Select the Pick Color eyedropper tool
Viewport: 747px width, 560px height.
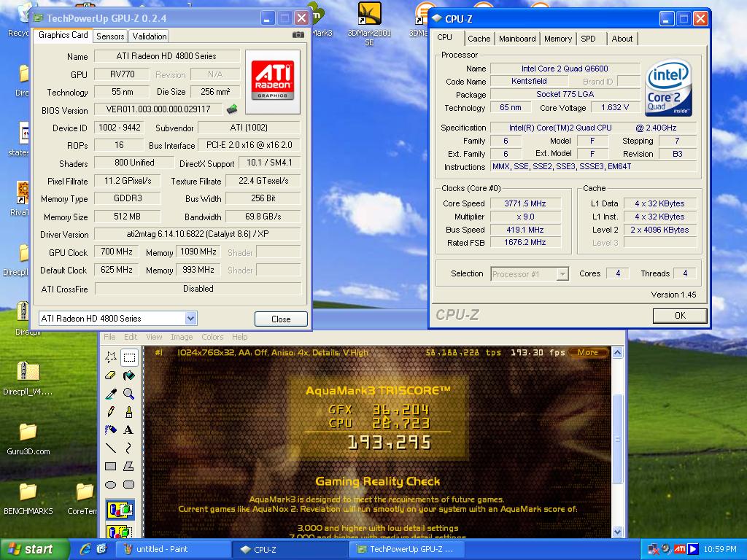111,393
